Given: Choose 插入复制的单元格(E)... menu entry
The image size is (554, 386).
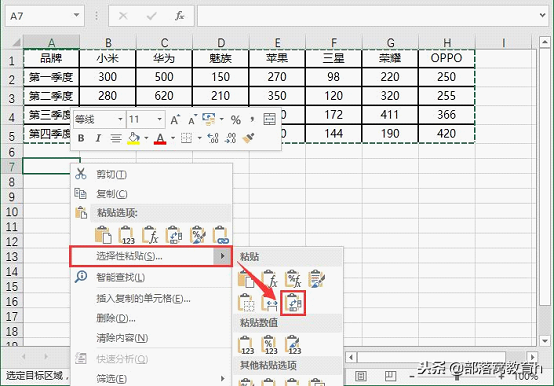Looking at the screenshot, I should pyautogui.click(x=151, y=299).
